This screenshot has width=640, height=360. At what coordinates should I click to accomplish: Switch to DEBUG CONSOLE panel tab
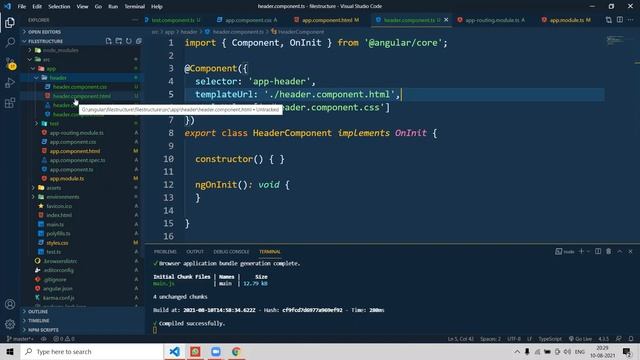(231, 251)
